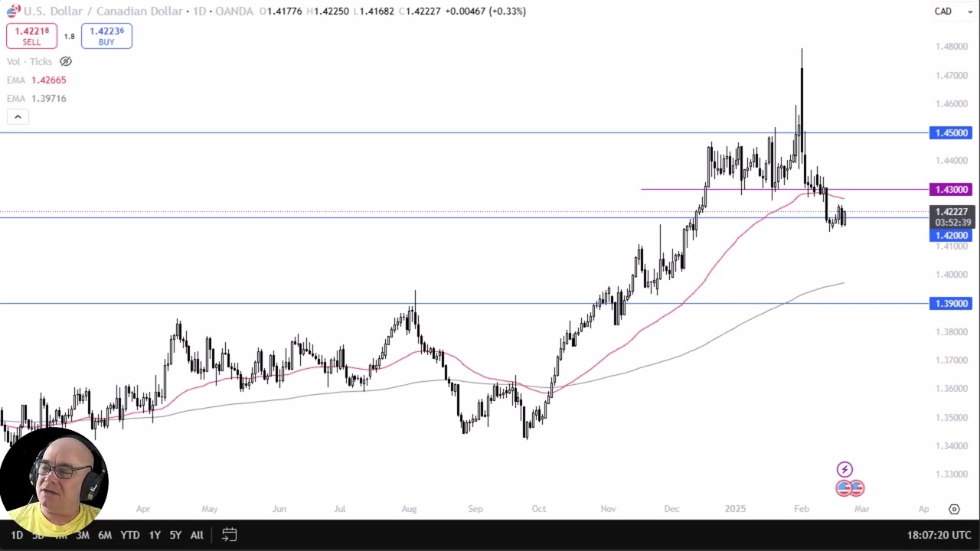
Task: Click the blue BUY 1.42236 button
Action: click(x=106, y=36)
